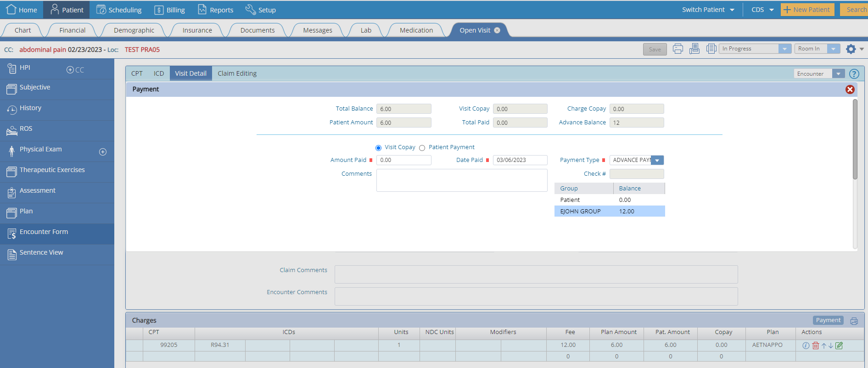This screenshot has width=868, height=368.
Task: Click plus icon next to Physical Exam
Action: [103, 152]
